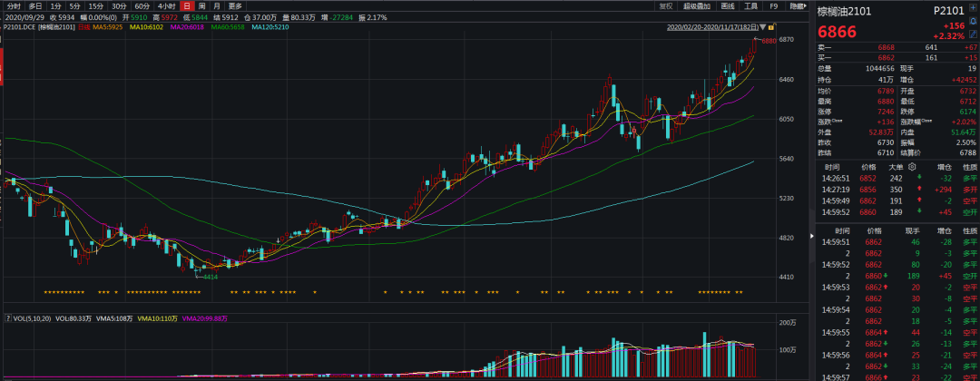Select the 14:26:51 large order row
Image resolution: width=980 pixels, height=381 pixels.
(897, 178)
